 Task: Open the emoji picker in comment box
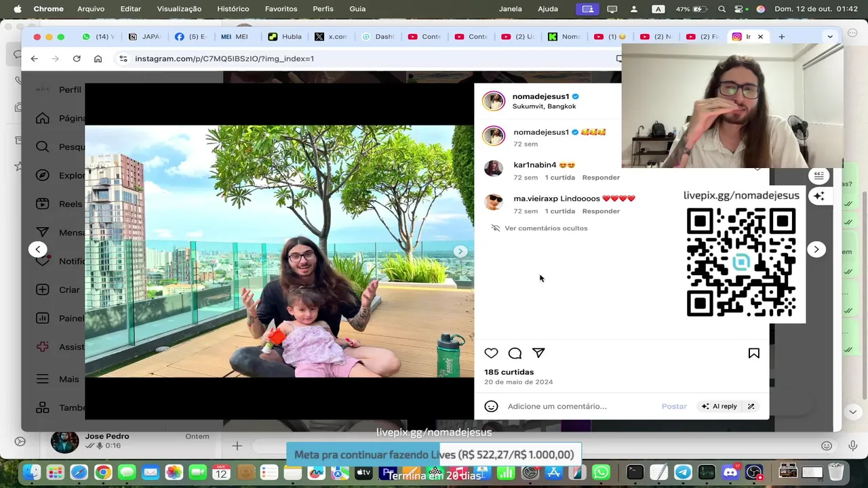click(x=491, y=406)
